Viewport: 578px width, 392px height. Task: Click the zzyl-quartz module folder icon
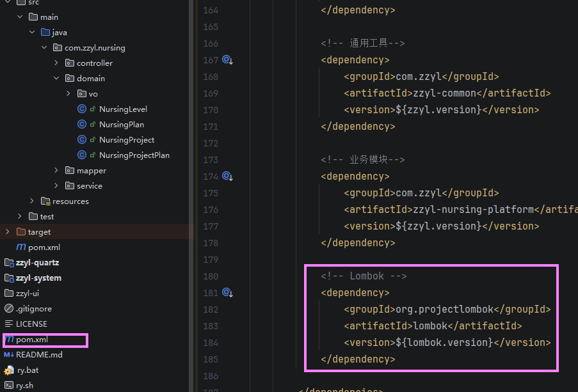9,263
